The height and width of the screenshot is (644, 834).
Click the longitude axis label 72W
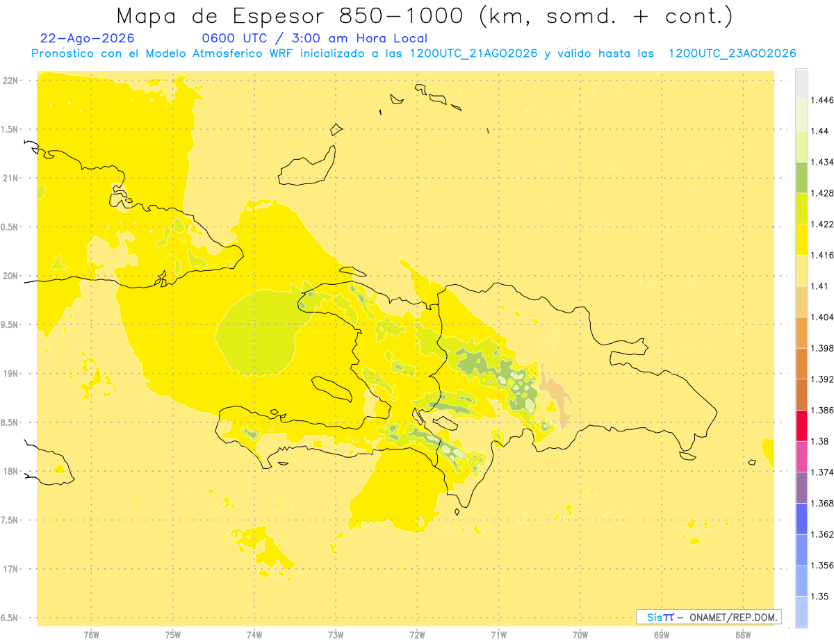pyautogui.click(x=417, y=634)
